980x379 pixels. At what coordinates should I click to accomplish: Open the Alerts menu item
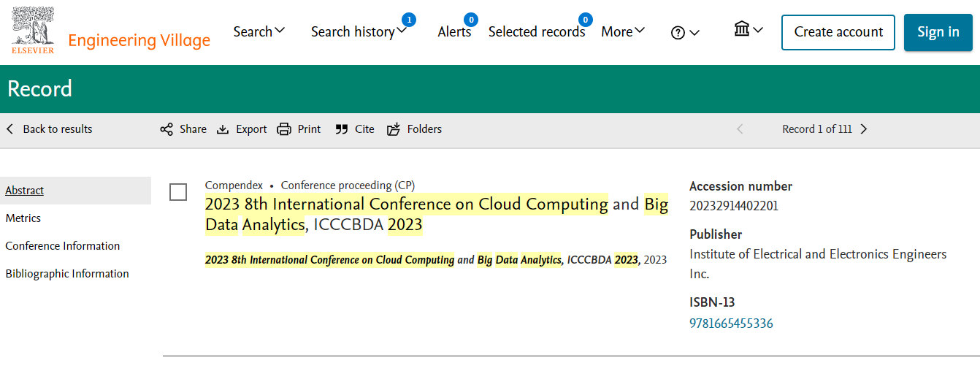(x=454, y=31)
